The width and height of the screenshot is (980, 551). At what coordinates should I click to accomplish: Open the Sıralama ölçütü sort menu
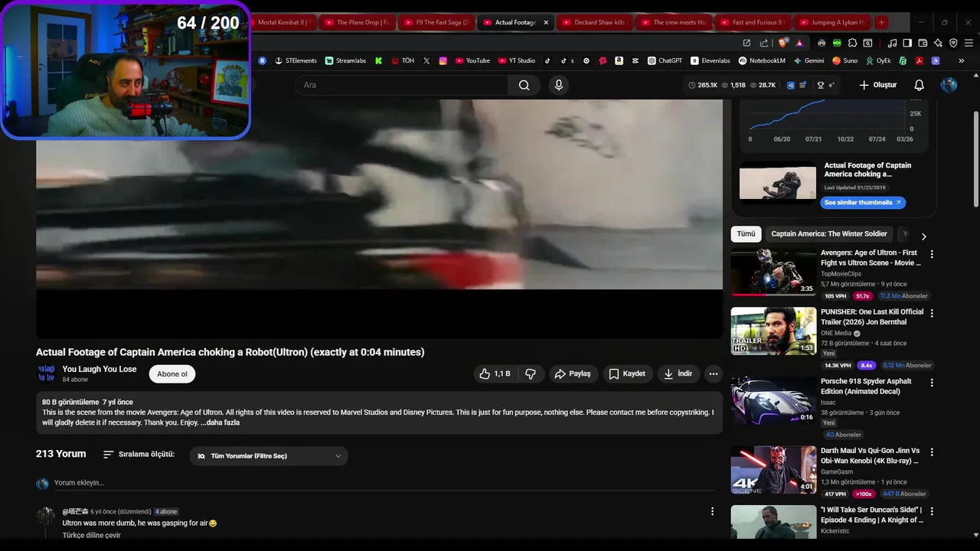coord(139,455)
